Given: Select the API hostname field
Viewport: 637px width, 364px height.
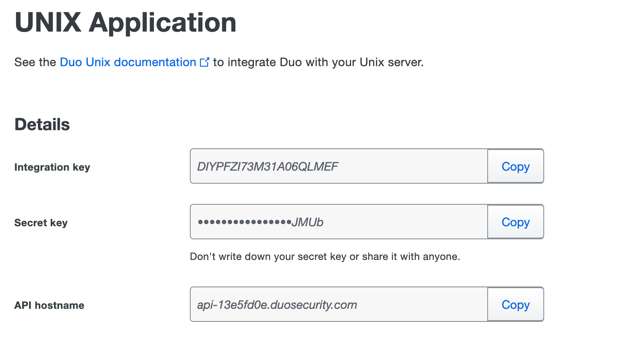Looking at the screenshot, I should 339,304.
